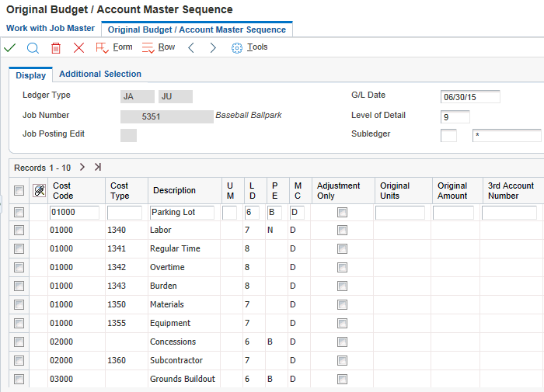Click 3rd Account Number field first row
The image size is (544, 392).
tap(509, 213)
